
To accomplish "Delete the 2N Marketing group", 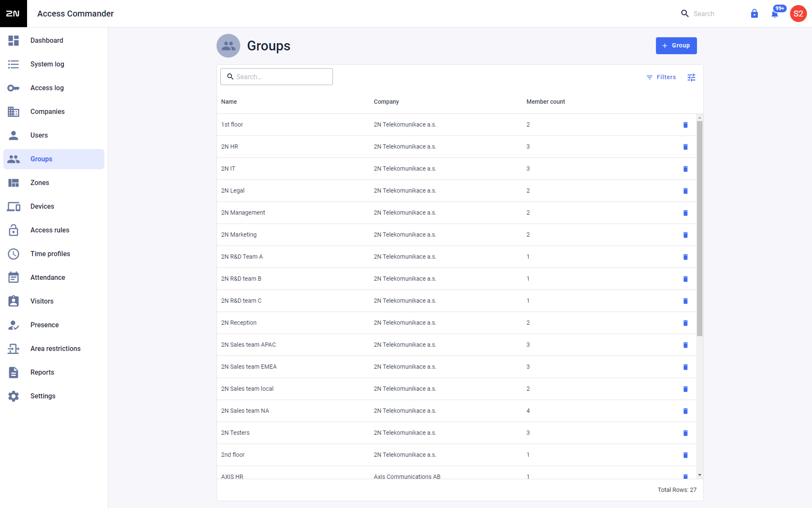I will pos(686,235).
